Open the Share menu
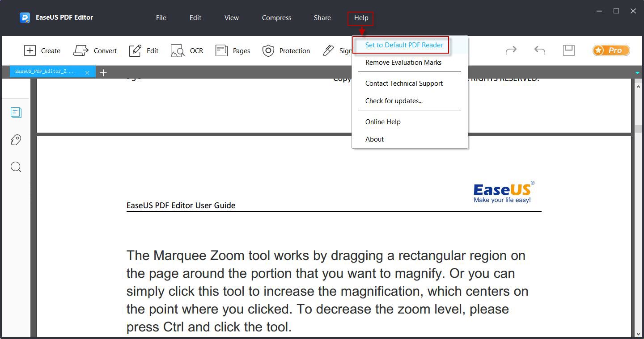Viewport: 644px width, 339px height. [x=322, y=18]
